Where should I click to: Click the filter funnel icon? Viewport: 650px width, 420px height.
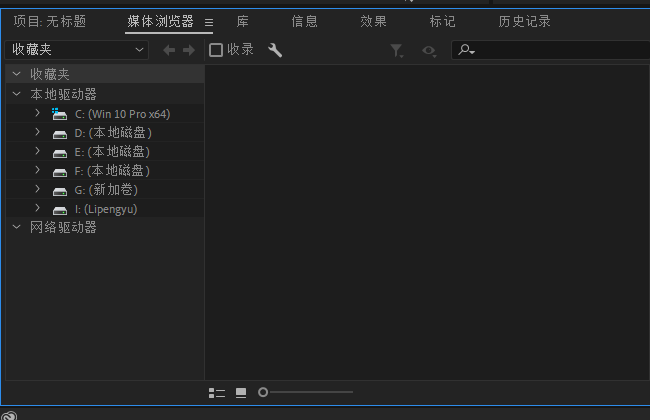(397, 50)
